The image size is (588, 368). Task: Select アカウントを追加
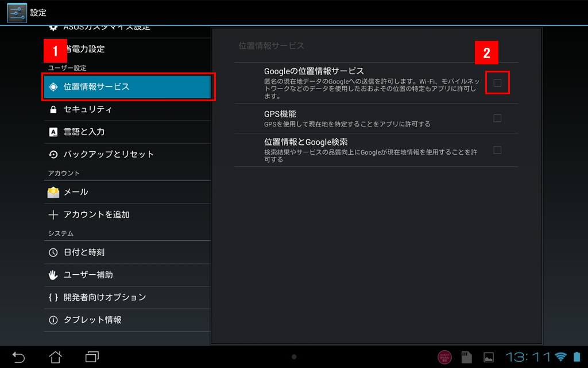coord(127,214)
